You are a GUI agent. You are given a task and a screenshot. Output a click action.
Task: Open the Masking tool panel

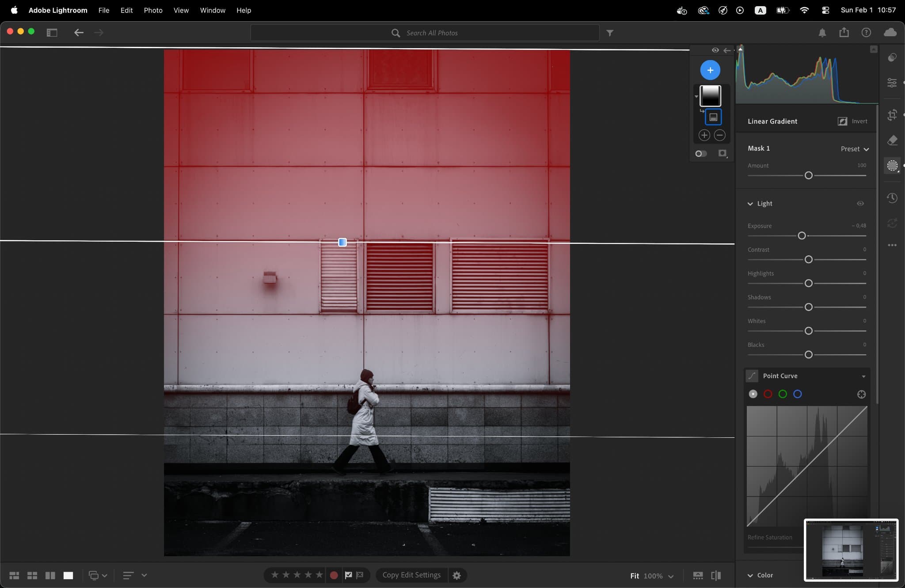coord(892,166)
